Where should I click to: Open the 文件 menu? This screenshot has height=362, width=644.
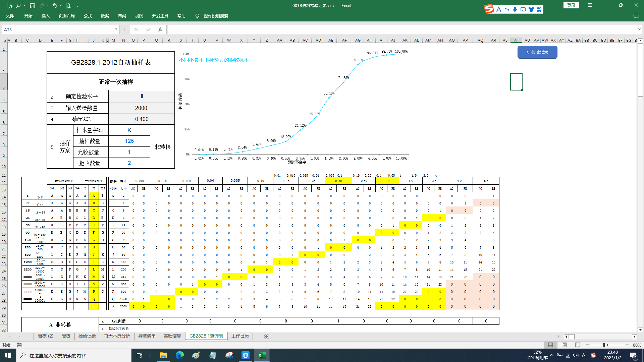pyautogui.click(x=10, y=16)
